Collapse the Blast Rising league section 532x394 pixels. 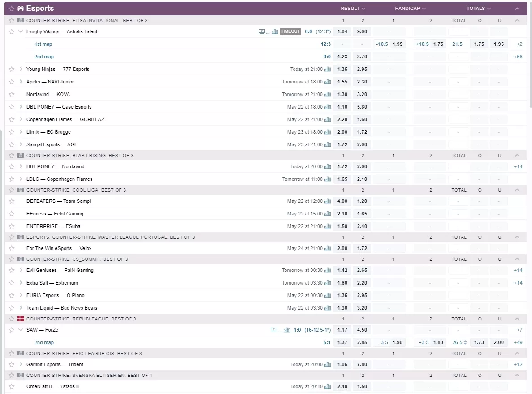pyautogui.click(x=517, y=156)
